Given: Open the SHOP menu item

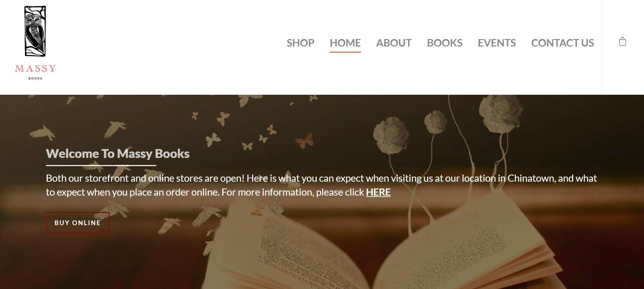Looking at the screenshot, I should point(300,43).
